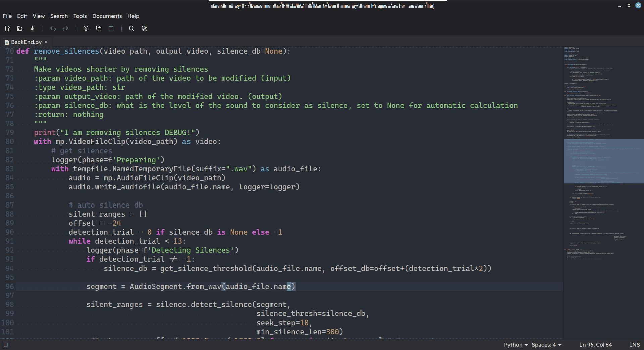Screen dimensions: 644x350
Task: Click the New document toolbar icon
Action: [x=7, y=28]
